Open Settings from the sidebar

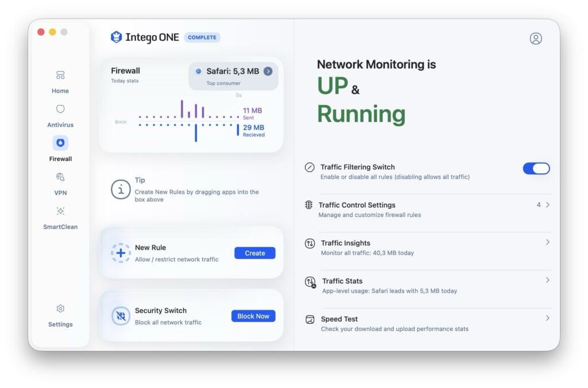(x=60, y=315)
